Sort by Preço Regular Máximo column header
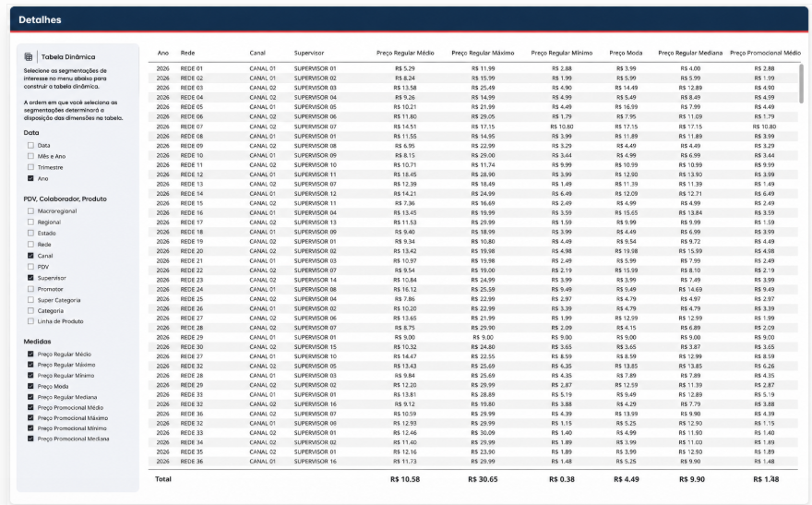The image size is (812, 505). 483,53
